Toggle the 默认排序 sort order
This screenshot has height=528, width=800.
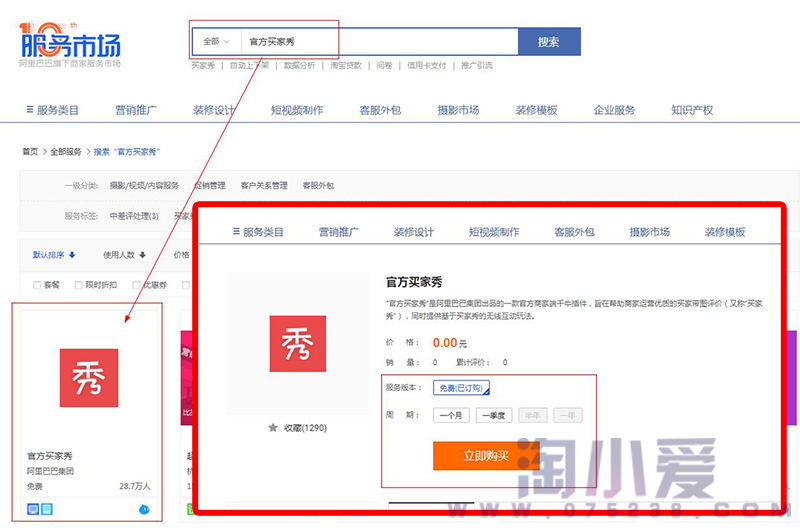pos(53,255)
